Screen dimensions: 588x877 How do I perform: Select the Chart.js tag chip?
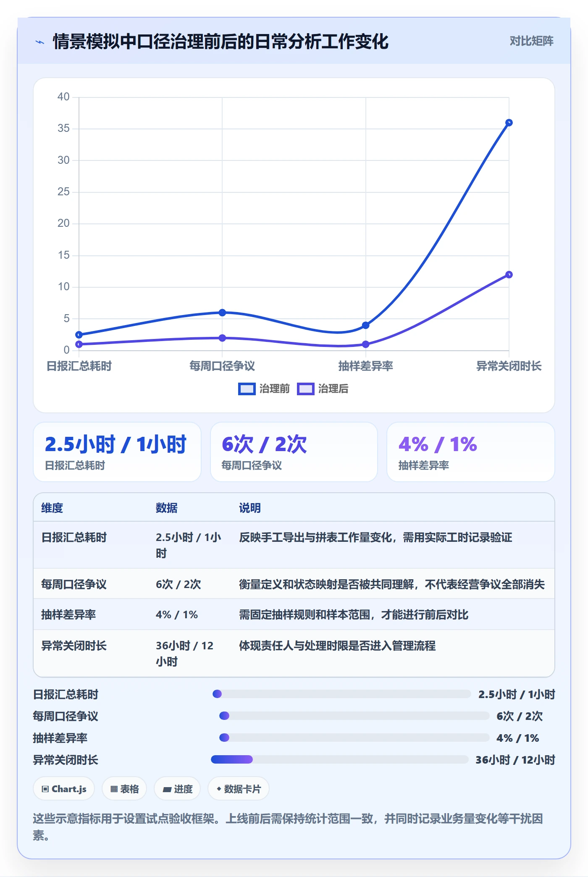point(64,789)
